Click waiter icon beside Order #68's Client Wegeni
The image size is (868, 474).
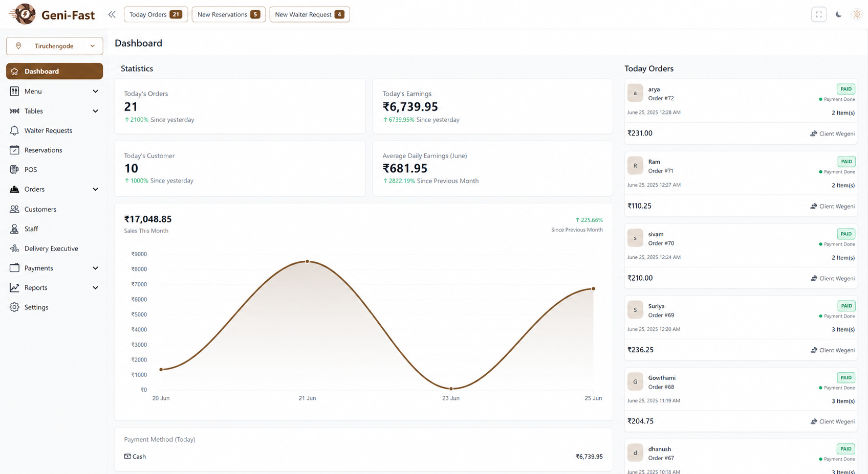pyautogui.click(x=814, y=421)
